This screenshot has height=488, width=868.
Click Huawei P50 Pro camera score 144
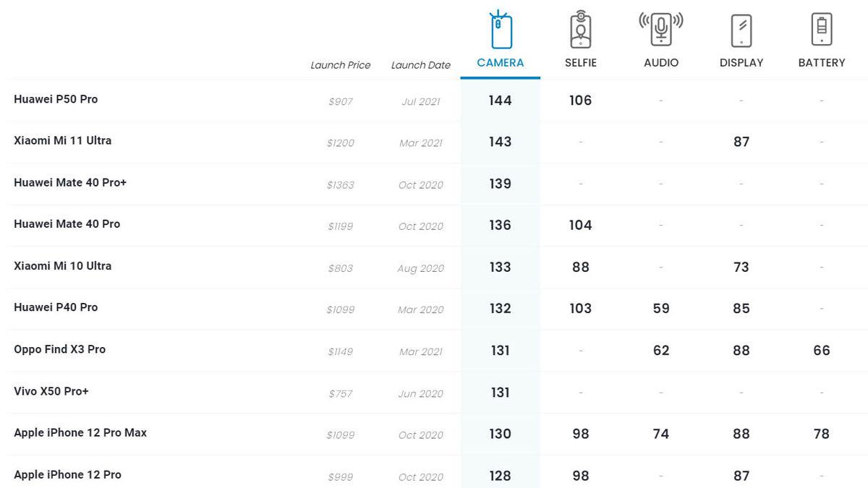pyautogui.click(x=500, y=100)
